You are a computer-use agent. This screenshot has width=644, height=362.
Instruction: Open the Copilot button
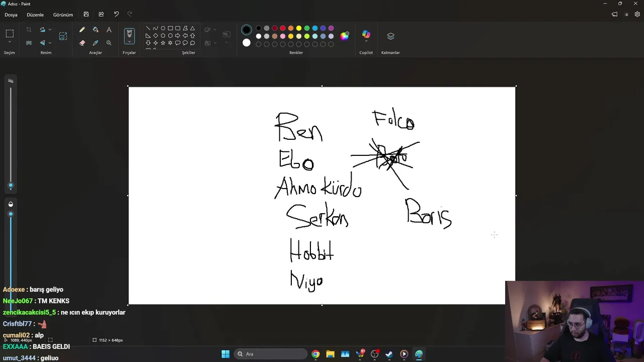pos(366,34)
